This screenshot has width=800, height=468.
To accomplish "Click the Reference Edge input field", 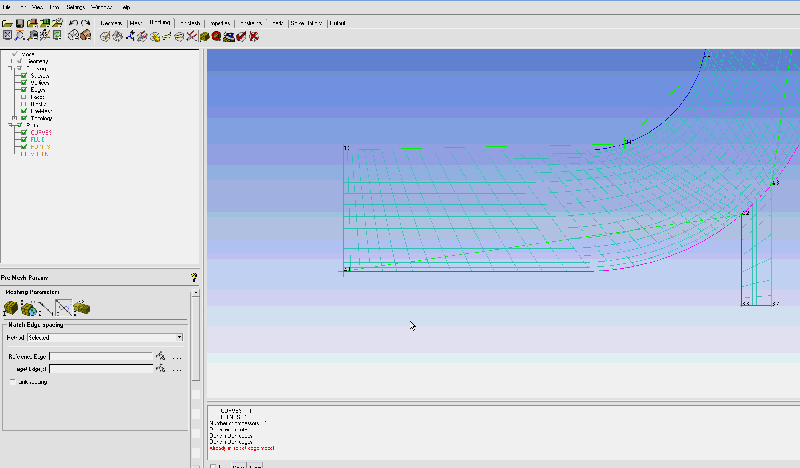I will 100,356.
